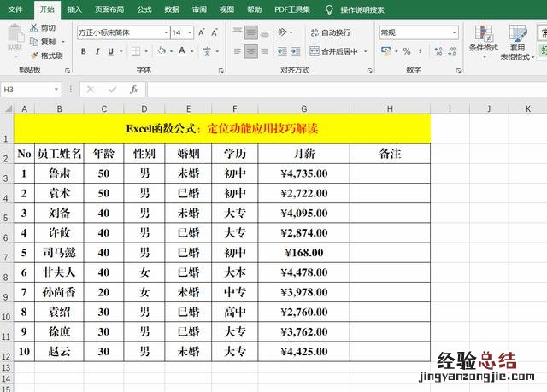
Task: Open font group dialog launcher
Action: click(x=221, y=70)
